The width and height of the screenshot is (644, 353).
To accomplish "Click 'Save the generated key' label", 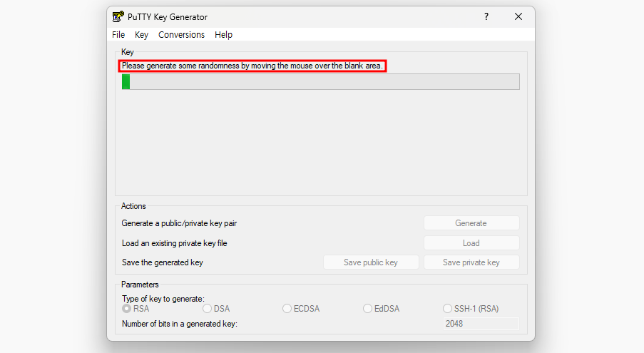I will pyautogui.click(x=162, y=262).
